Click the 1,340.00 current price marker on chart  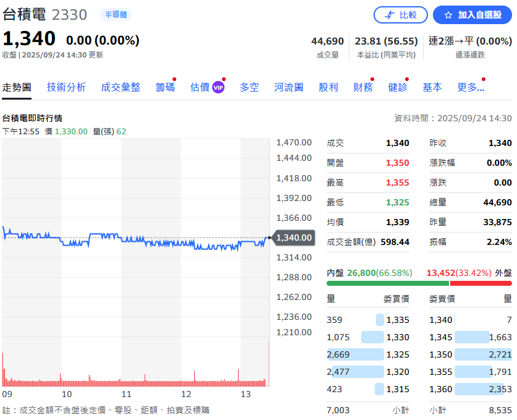pyautogui.click(x=294, y=238)
